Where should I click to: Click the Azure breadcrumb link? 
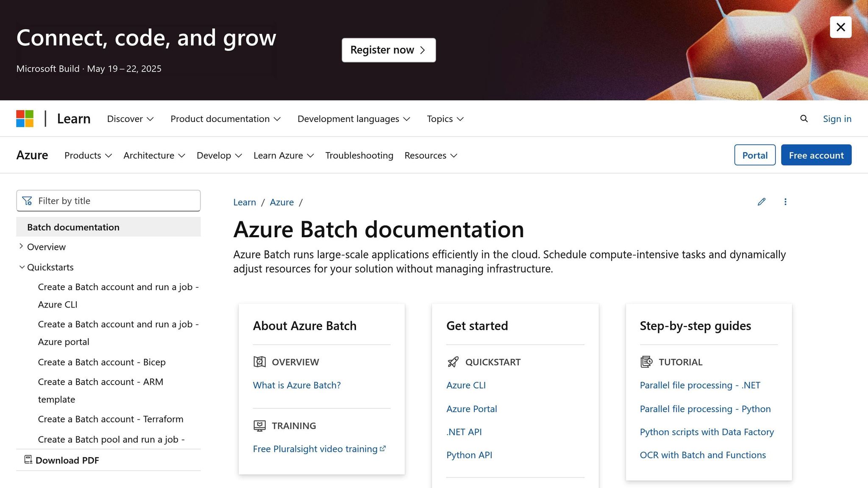click(282, 202)
